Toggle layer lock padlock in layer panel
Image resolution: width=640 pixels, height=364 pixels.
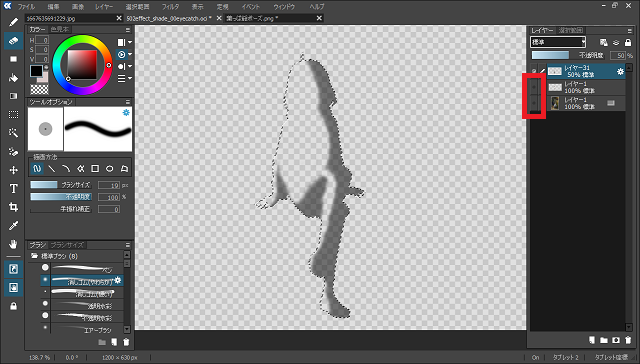click(628, 42)
